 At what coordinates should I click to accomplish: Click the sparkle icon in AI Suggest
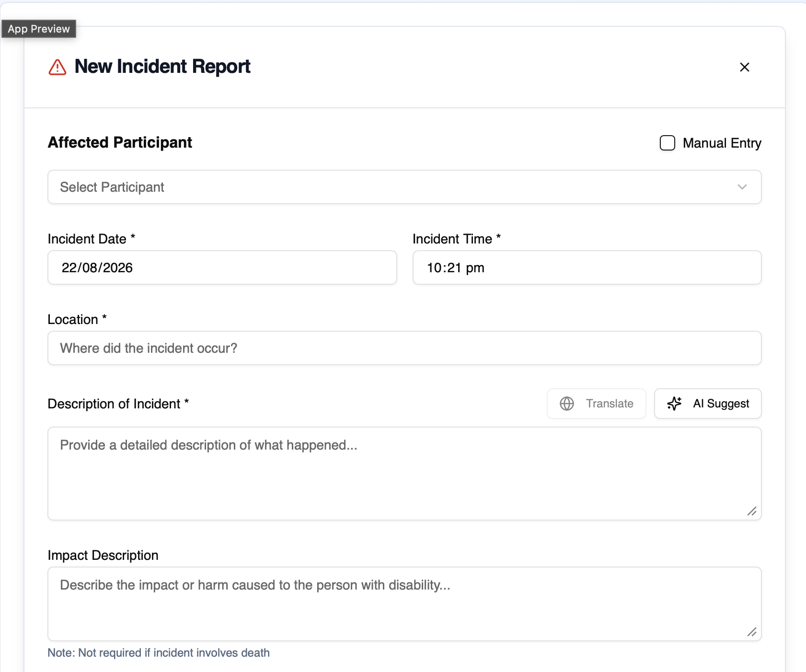click(x=674, y=404)
